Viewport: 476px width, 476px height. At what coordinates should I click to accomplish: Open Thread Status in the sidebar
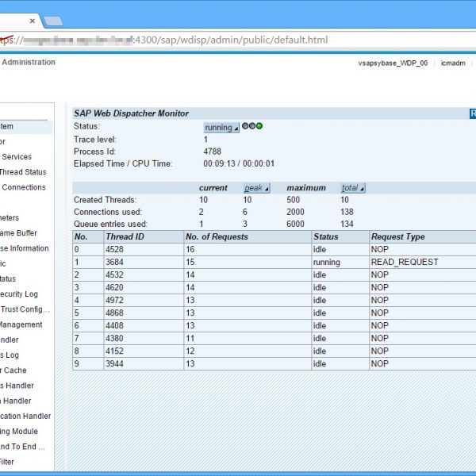[x=23, y=172]
